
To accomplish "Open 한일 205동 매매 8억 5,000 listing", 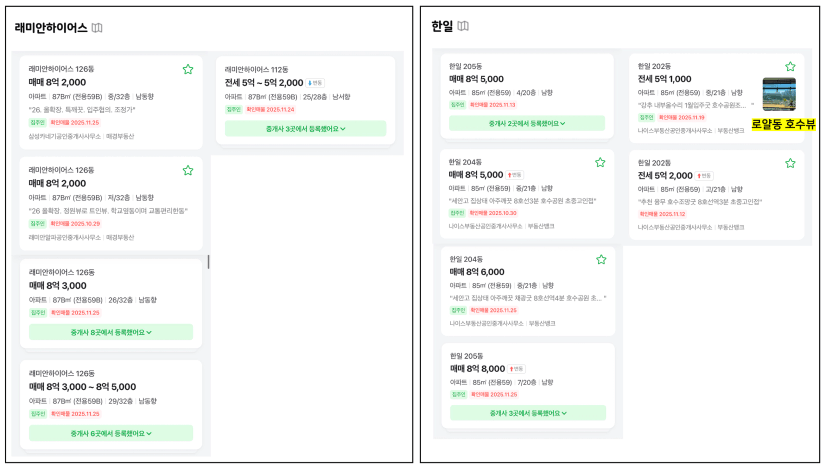I will (x=477, y=79).
